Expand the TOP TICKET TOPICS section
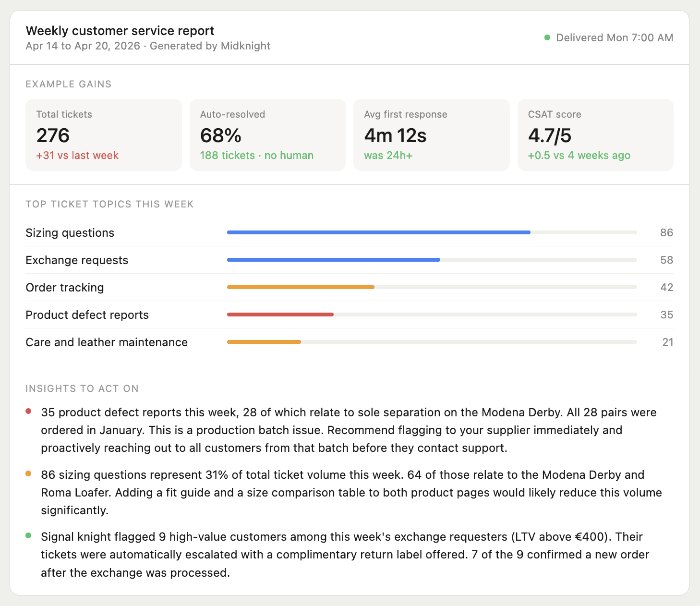700x606 pixels. [x=109, y=204]
